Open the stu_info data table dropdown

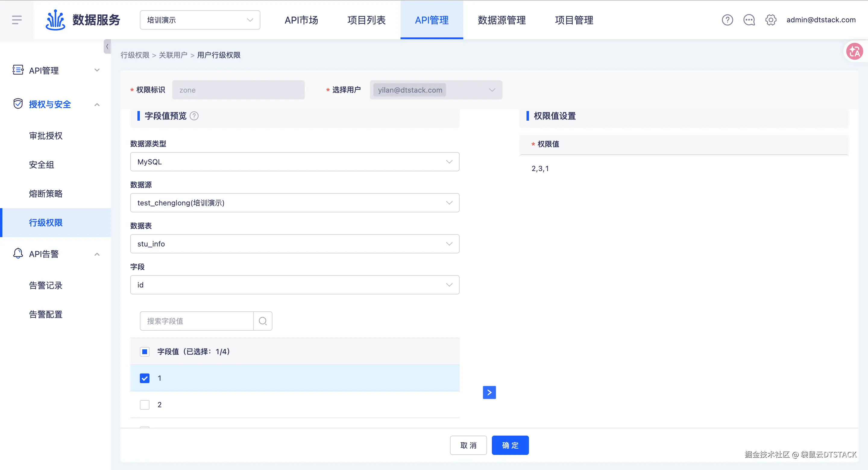tap(294, 244)
